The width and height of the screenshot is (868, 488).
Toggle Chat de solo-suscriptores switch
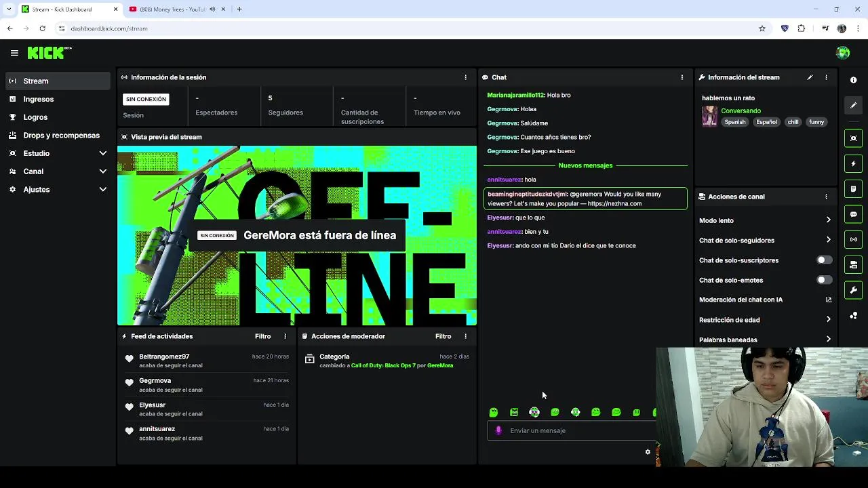[x=824, y=260]
